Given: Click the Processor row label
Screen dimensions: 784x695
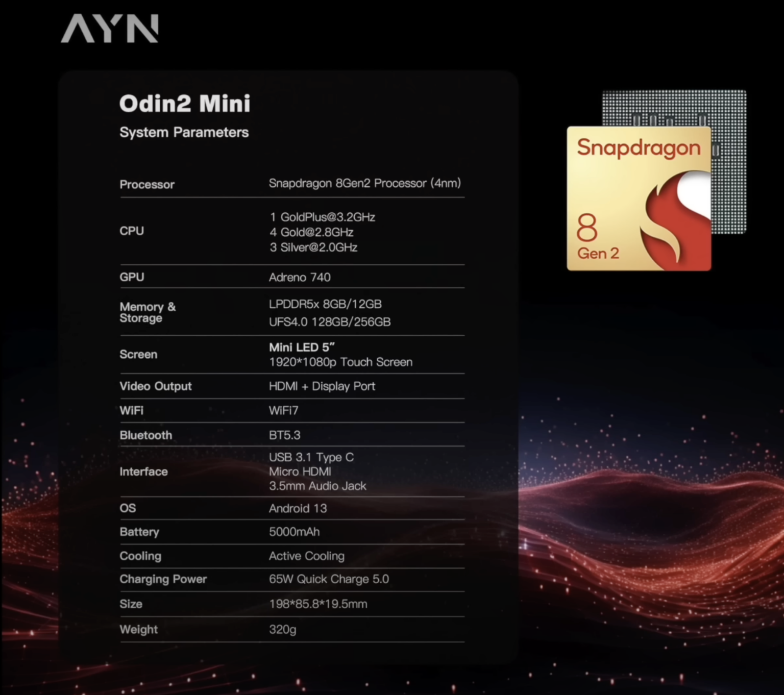Looking at the screenshot, I should point(147,184).
